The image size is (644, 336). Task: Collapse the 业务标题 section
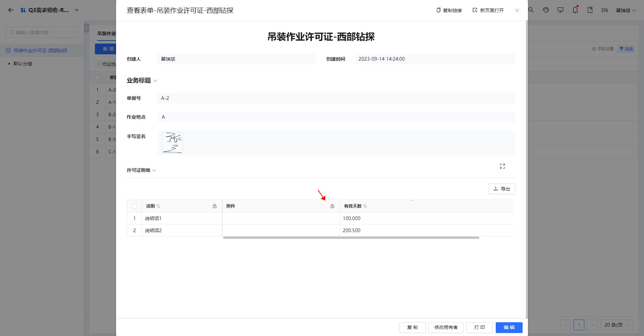155,81
